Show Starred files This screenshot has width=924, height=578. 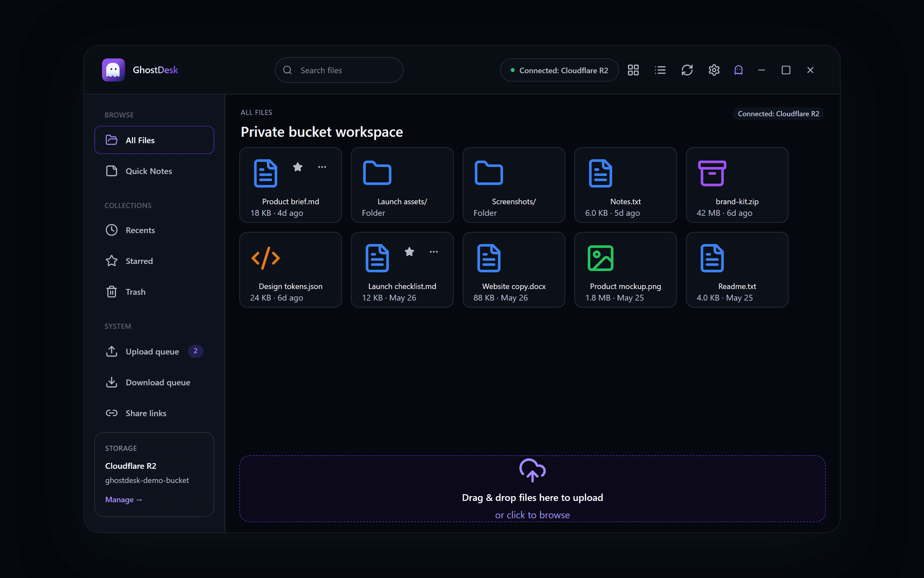(x=154, y=261)
